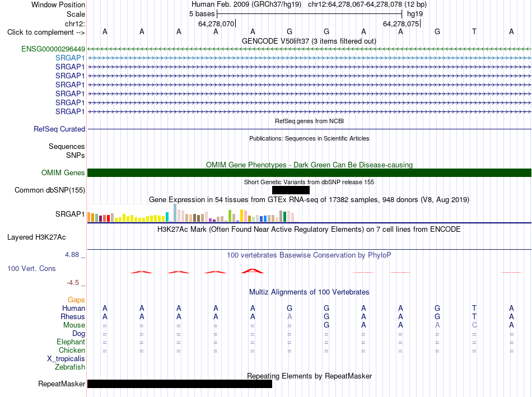The height and width of the screenshot is (397, 532).
Task: Click the black RepeatMasker element block
Action: point(180,384)
